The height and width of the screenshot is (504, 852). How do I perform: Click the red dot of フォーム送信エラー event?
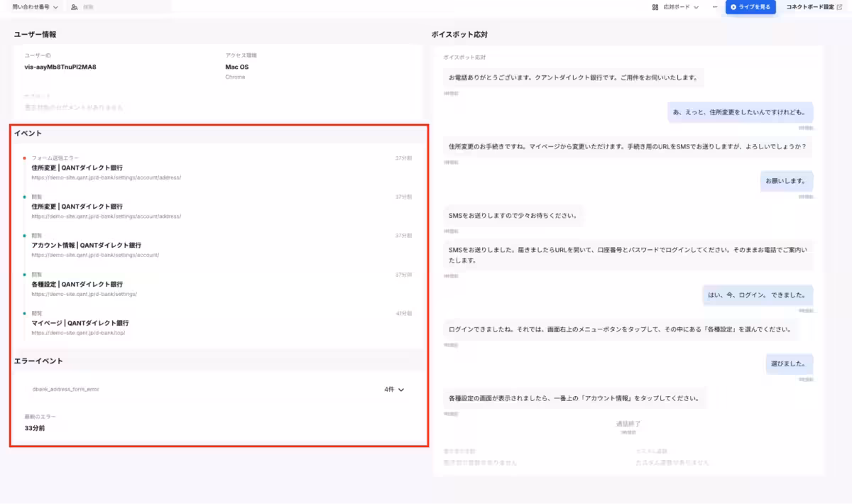coord(24,158)
